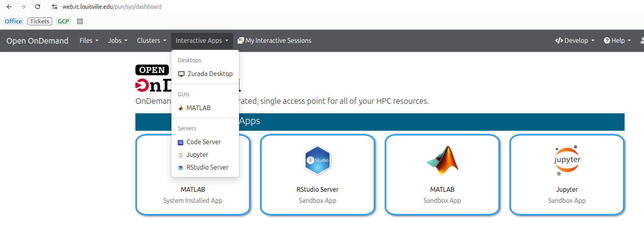
Task: Click the Jupyter icon in the dropdown
Action: tap(180, 155)
